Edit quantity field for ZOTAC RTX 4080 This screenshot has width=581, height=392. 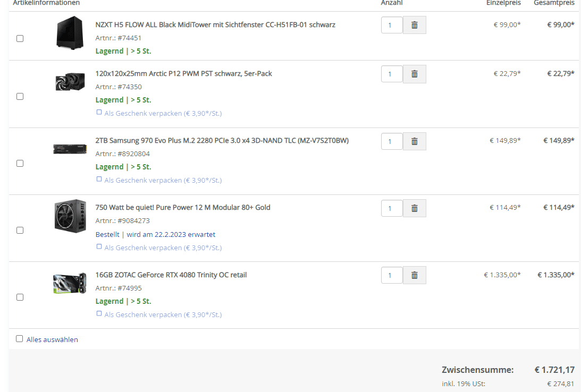[392, 275]
